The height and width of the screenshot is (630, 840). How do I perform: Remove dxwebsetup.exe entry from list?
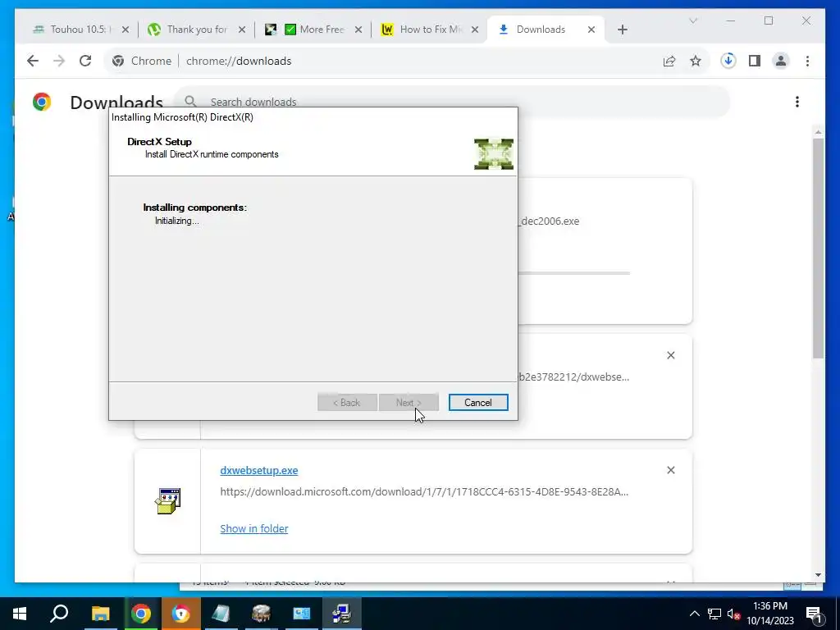pyautogui.click(x=671, y=470)
